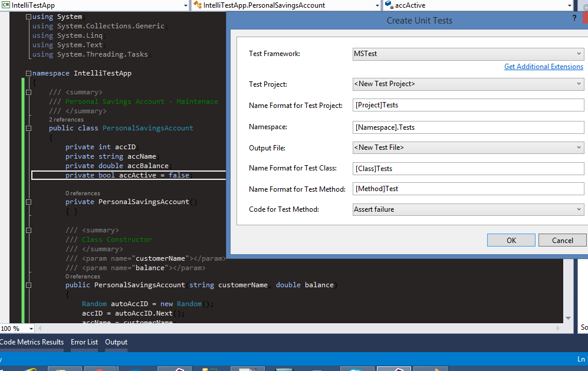Click the Name Format for Test Project field
Image resolution: width=588 pixels, height=371 pixels.
coord(468,105)
